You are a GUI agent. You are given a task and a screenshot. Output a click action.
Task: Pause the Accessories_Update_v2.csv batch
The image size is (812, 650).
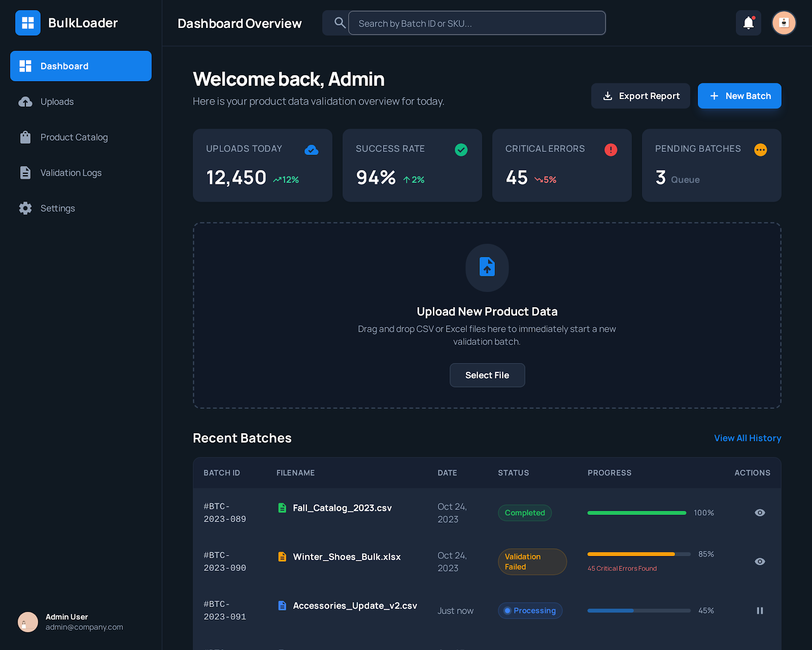(x=759, y=610)
